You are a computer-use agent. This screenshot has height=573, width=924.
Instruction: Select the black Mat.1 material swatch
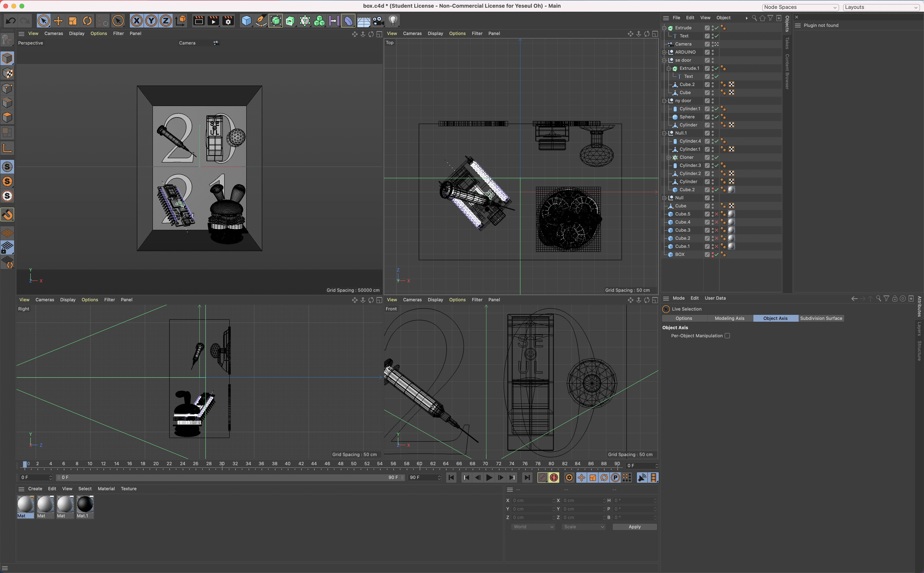point(85,505)
